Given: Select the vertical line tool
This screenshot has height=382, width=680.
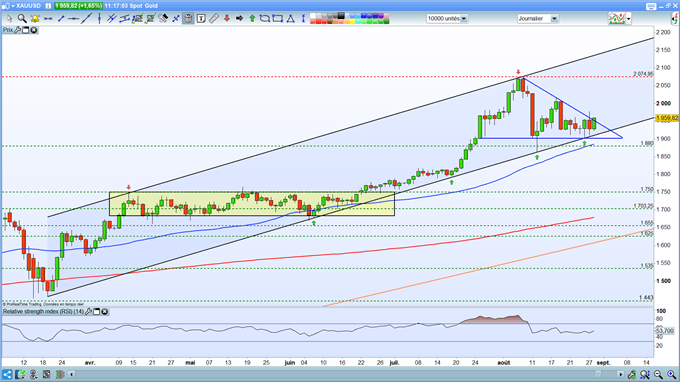Looking at the screenshot, I should tap(99, 19).
